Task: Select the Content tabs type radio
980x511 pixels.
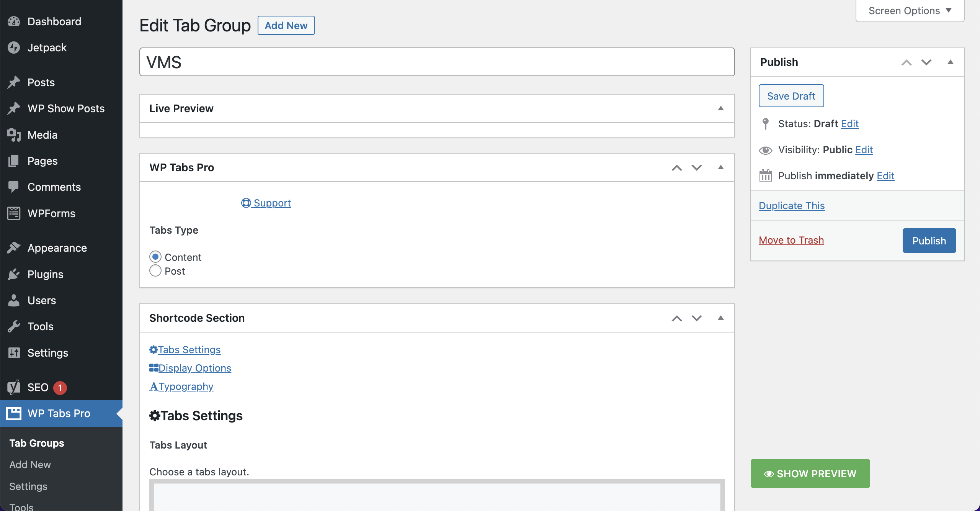Action: 155,257
